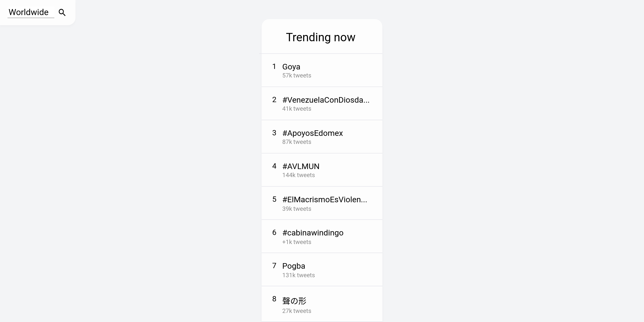Screen dimensions: 644x322
Task: Select the 聲の形 trending topic
Action: point(294,301)
